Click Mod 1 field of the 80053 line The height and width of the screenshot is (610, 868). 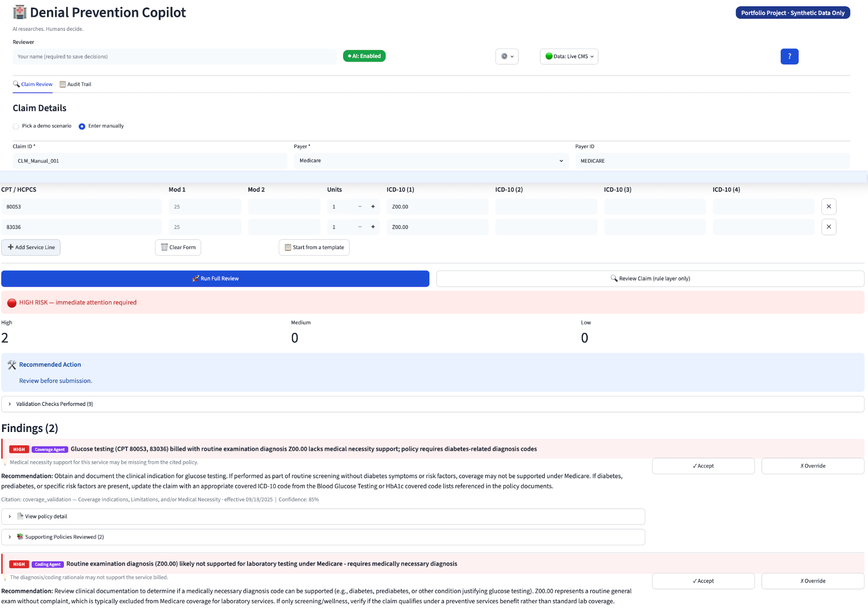click(x=205, y=206)
